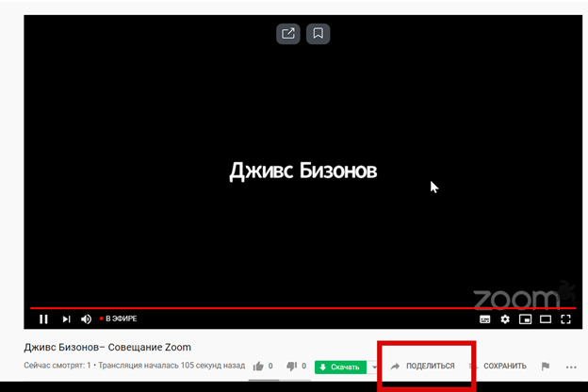Click the red video progress bar
588x392 pixels.
point(283,308)
